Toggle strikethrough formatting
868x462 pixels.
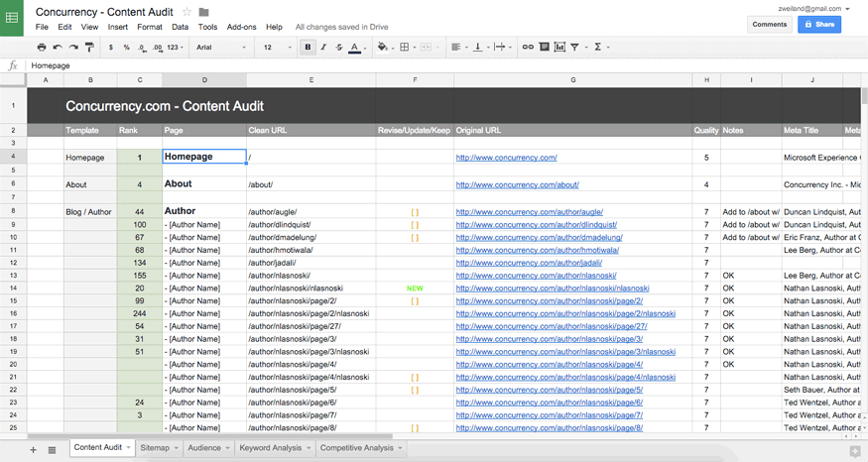[339, 47]
